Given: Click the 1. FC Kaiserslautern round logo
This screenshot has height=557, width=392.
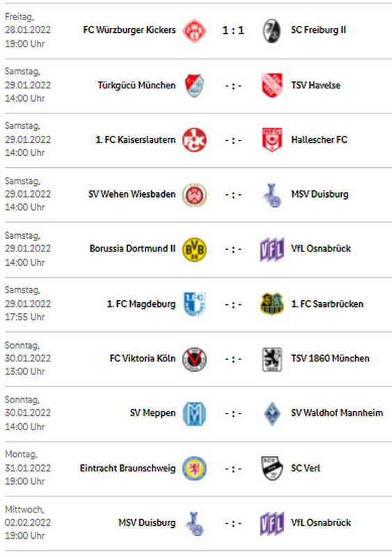Looking at the screenshot, I should click(x=194, y=140).
